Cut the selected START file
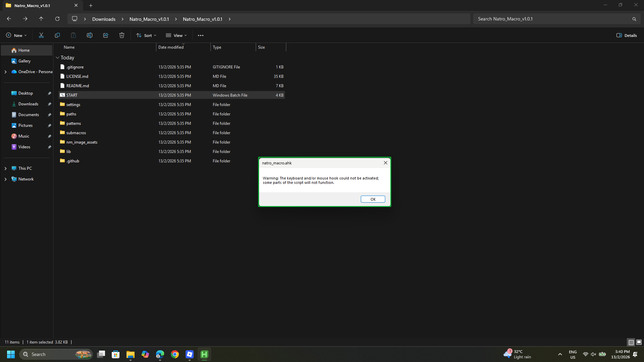This screenshot has width=644, height=362. [41, 35]
